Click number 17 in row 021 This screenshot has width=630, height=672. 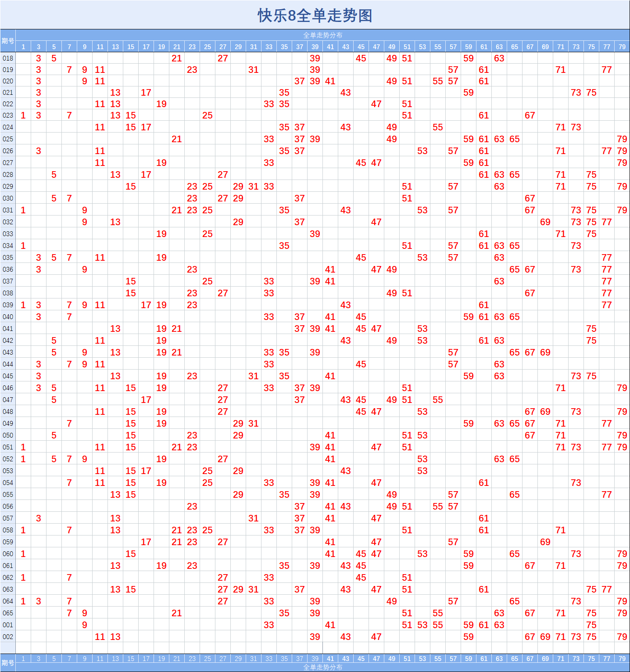pos(146,92)
